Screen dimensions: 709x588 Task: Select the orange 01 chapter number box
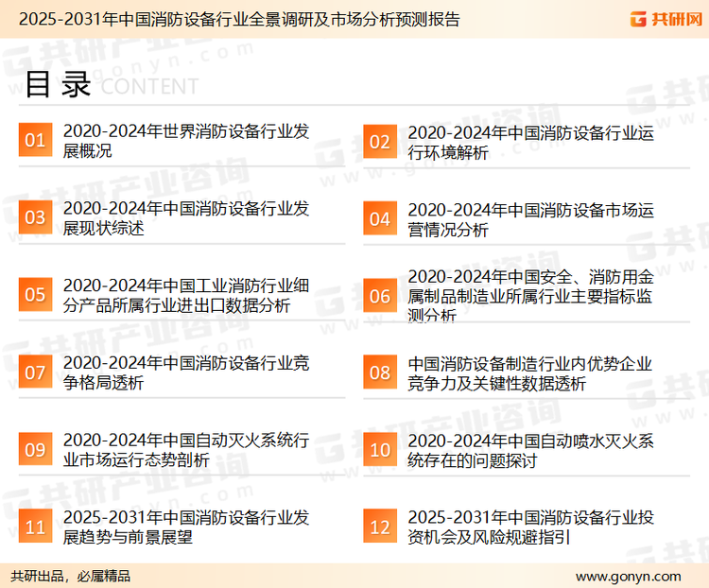click(x=35, y=140)
